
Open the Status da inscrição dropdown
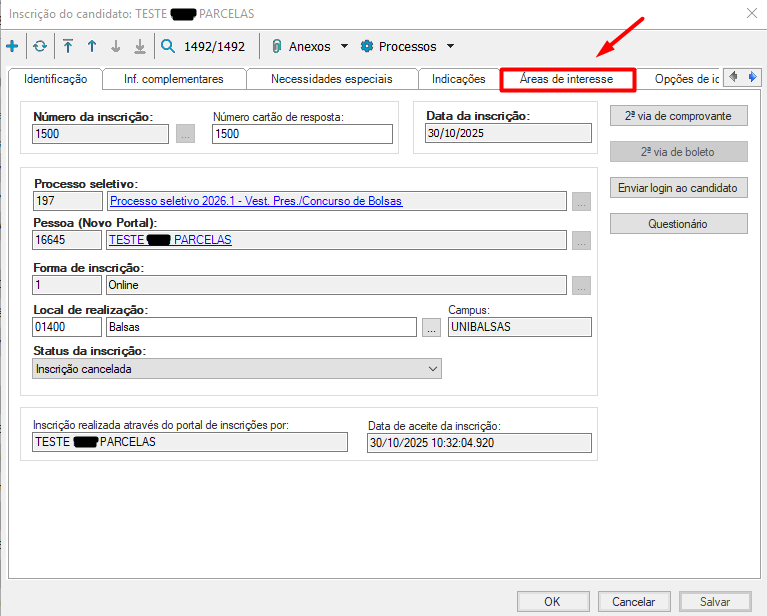pyautogui.click(x=237, y=369)
